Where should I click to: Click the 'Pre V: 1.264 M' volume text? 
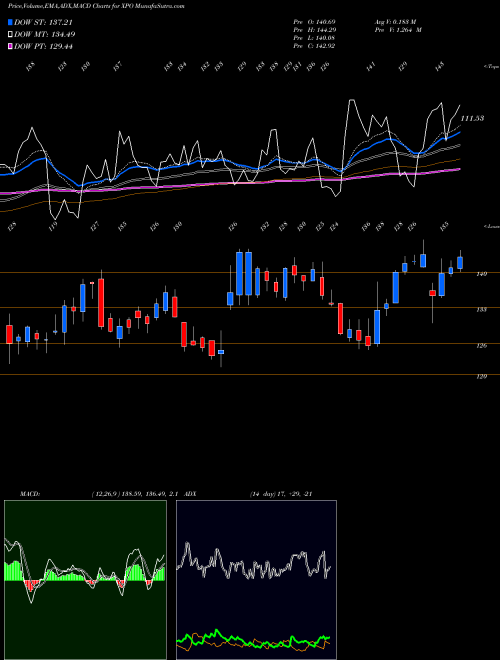[398, 30]
